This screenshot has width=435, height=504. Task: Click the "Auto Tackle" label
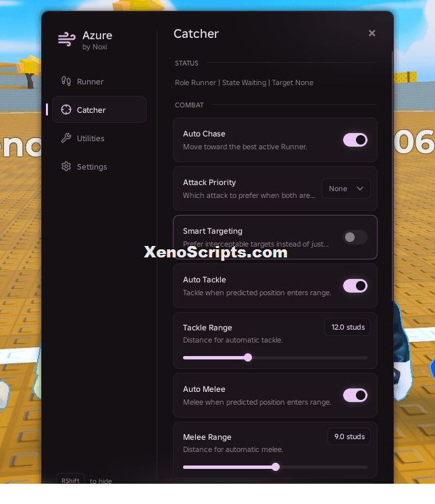204,280
